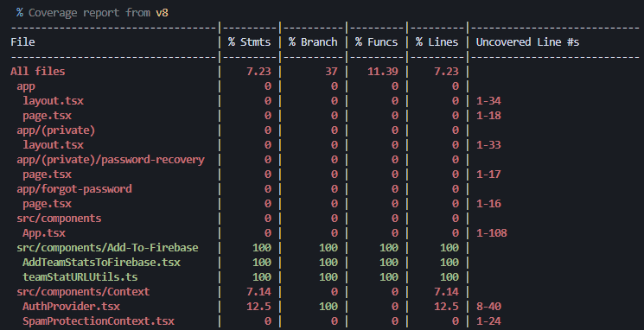Click the 37 branch value for All files

coord(331,72)
